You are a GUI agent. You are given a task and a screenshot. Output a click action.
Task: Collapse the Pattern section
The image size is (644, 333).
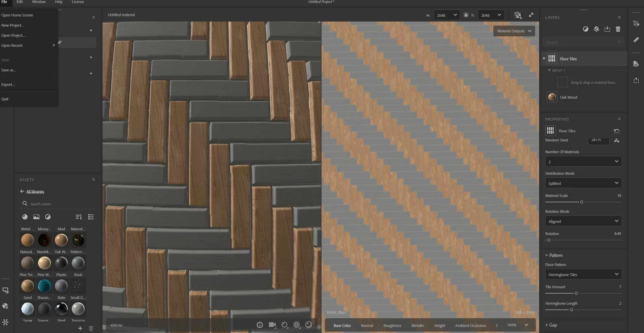[x=547, y=255]
